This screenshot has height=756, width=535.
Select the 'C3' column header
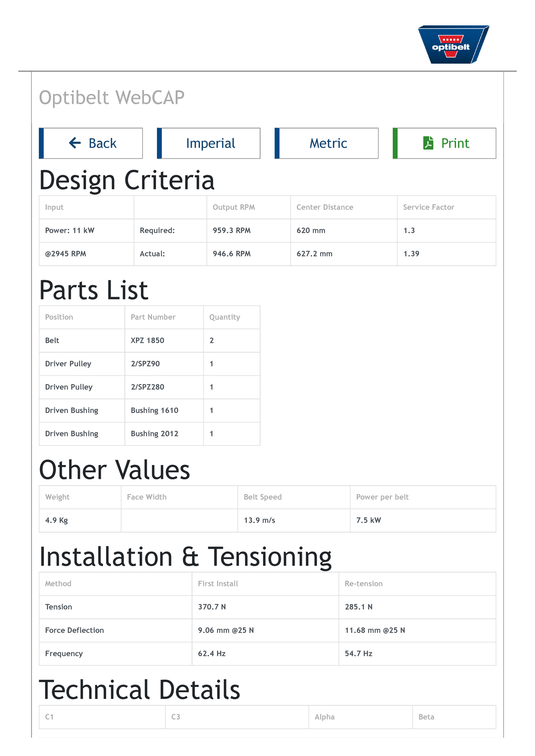176,717
